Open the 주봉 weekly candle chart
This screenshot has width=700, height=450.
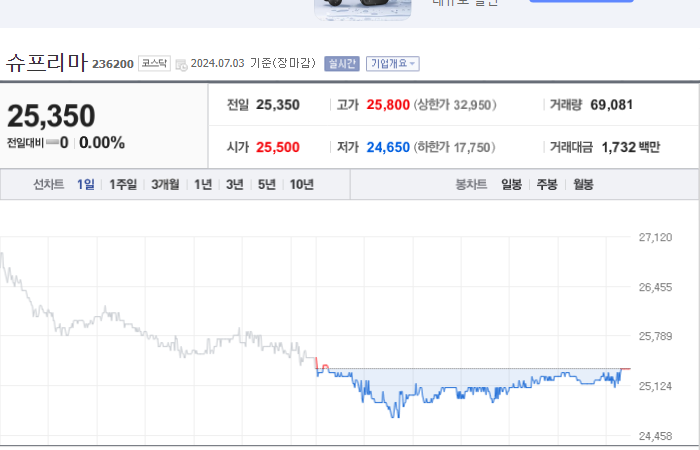(547, 184)
